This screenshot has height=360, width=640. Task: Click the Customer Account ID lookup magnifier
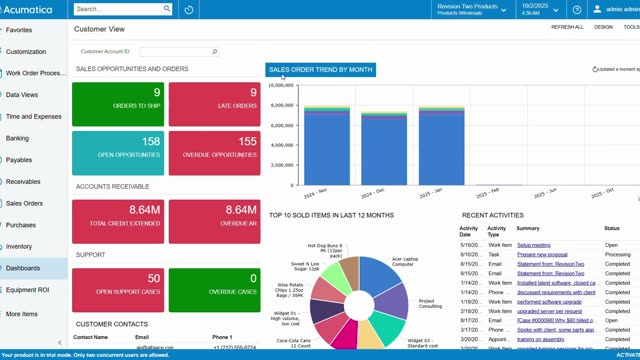coord(214,52)
